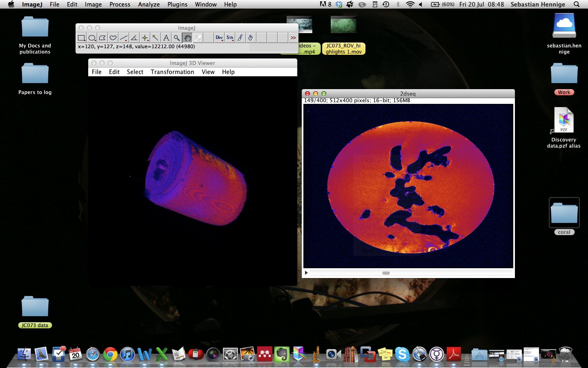Image resolution: width=588 pixels, height=368 pixels.
Task: Select the Paintbrush tool
Action: pyautogui.click(x=241, y=38)
